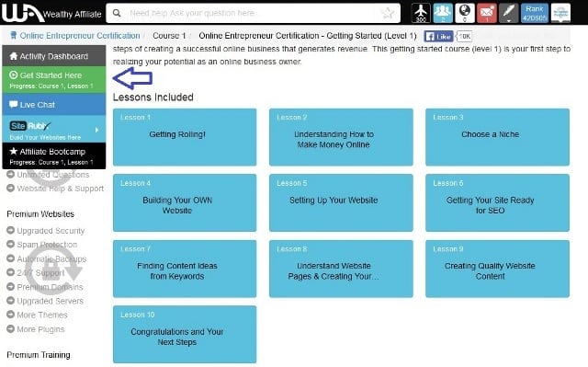Click the Rank badge
Image resolution: width=588 pixels, height=367 pixels.
pos(535,13)
